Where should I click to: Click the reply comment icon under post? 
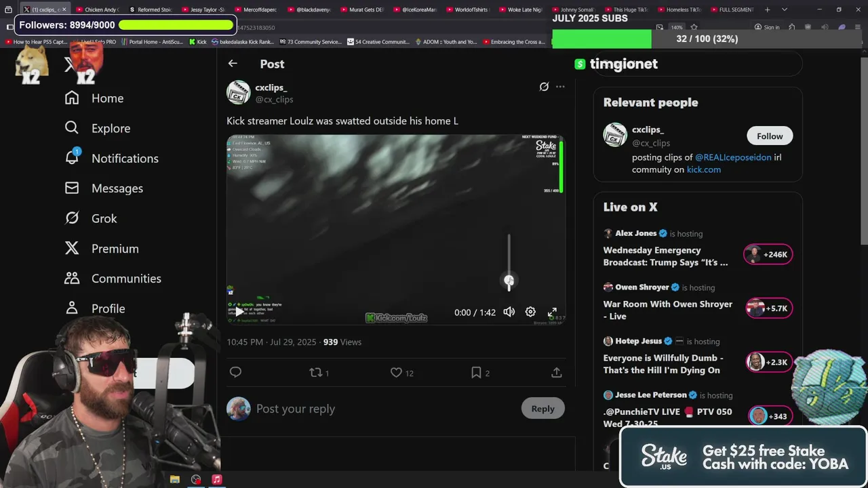click(x=235, y=372)
